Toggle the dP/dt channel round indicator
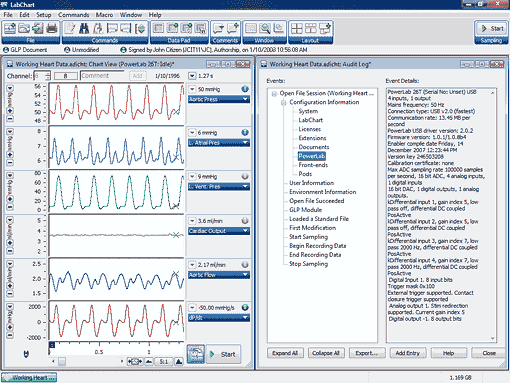The image size is (510, 383). coord(245,307)
